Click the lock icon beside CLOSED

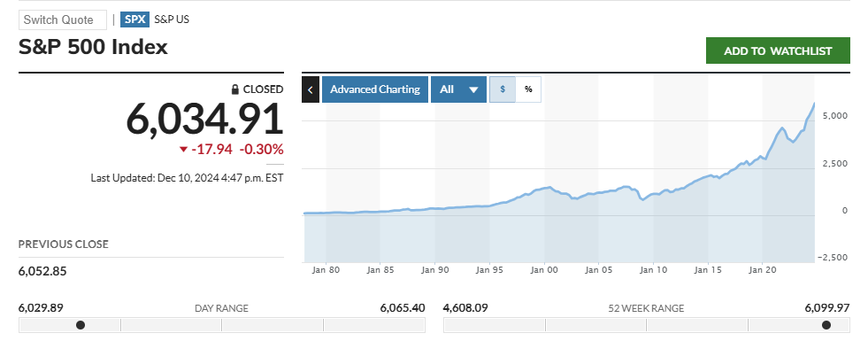pyautogui.click(x=235, y=89)
